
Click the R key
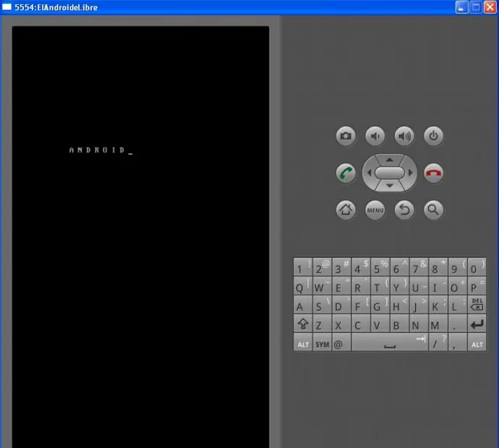coord(361,286)
